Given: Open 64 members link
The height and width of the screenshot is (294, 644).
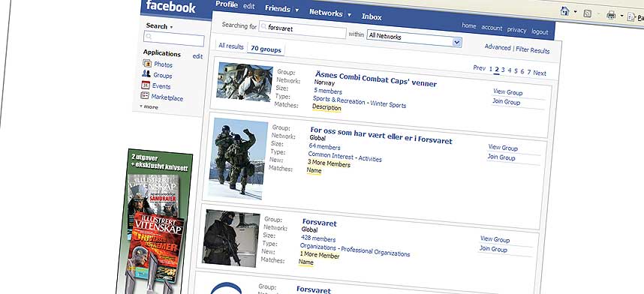Looking at the screenshot, I should click(x=324, y=146).
